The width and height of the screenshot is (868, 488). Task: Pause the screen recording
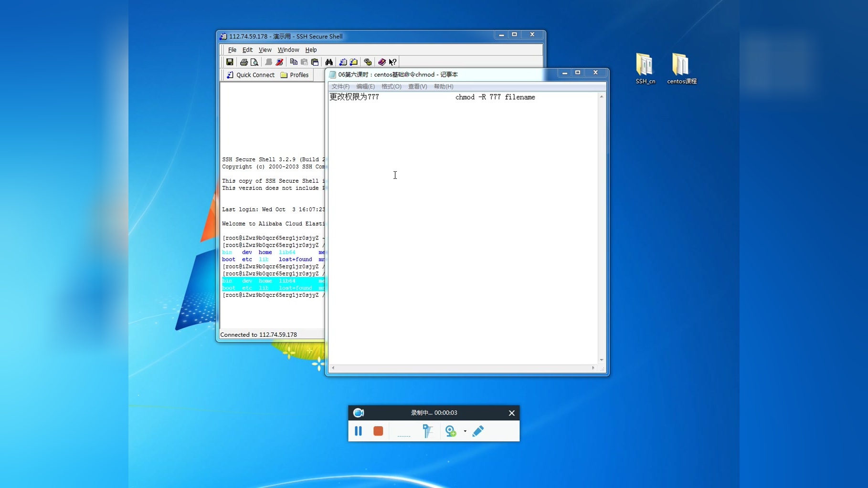click(359, 431)
